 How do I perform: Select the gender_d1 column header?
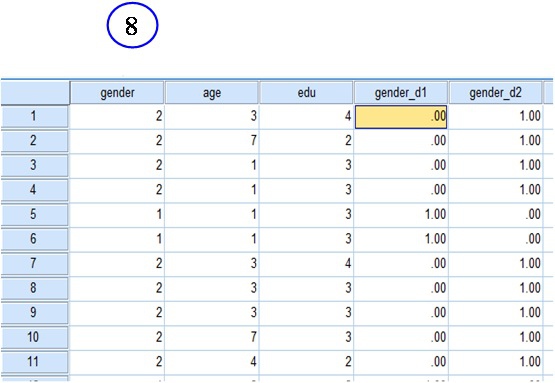(x=401, y=93)
